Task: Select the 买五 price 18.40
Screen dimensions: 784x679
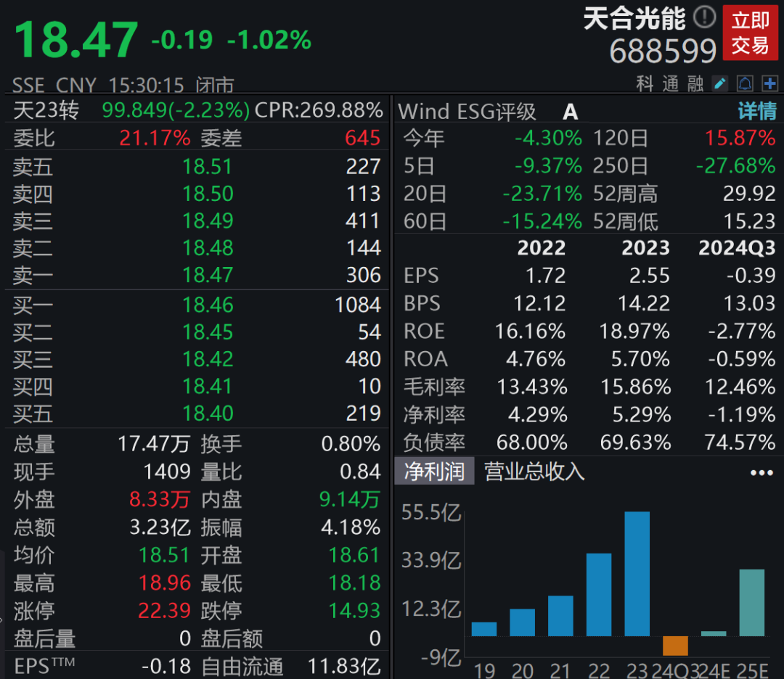Action: click(x=208, y=413)
